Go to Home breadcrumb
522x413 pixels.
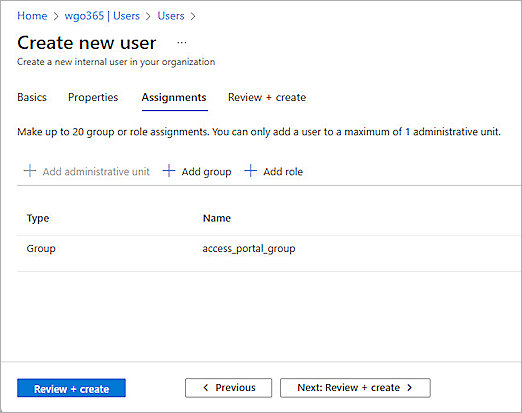[32, 16]
